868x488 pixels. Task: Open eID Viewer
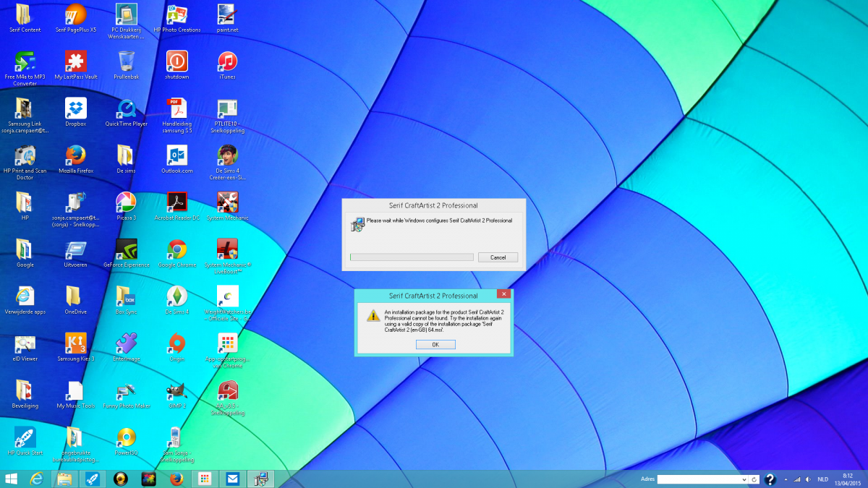(x=25, y=348)
